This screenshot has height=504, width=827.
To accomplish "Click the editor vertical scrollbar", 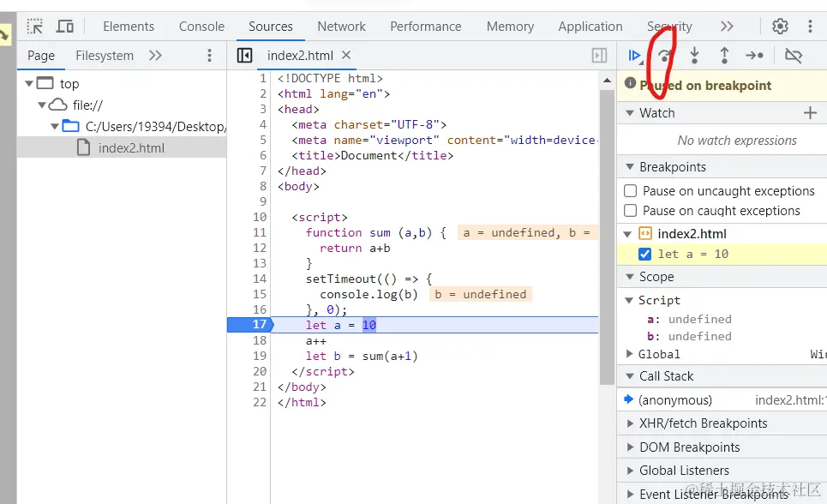I will [x=607, y=237].
